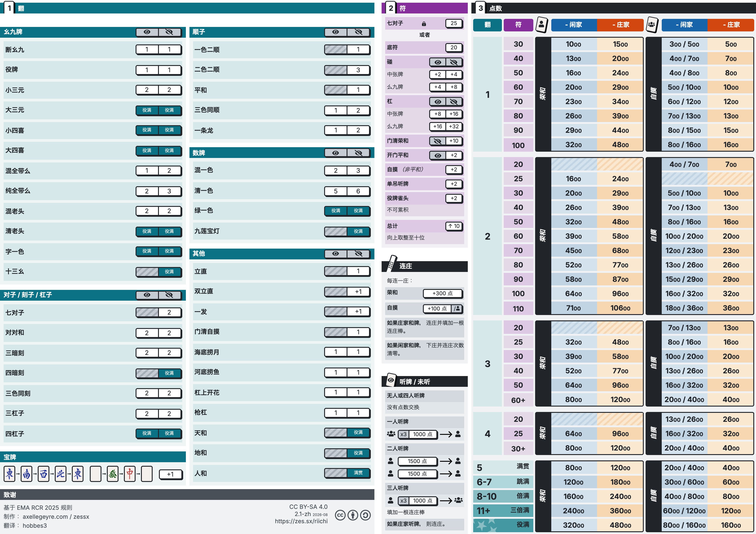Click the share-alike circular arrow icon
Screen dimensions: 756x534
(365, 515)
